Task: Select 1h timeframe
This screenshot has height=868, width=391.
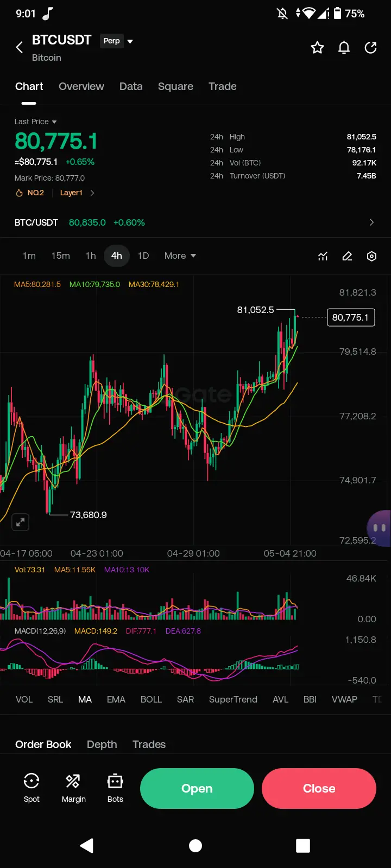Action: 91,256
